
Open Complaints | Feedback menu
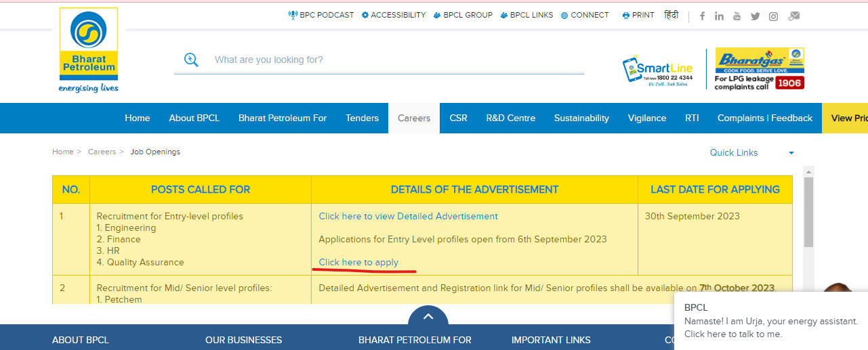click(x=765, y=118)
